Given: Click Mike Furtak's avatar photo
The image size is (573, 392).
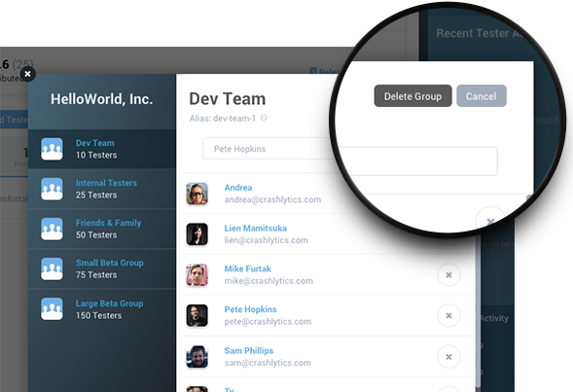Looking at the screenshot, I should click(197, 274).
